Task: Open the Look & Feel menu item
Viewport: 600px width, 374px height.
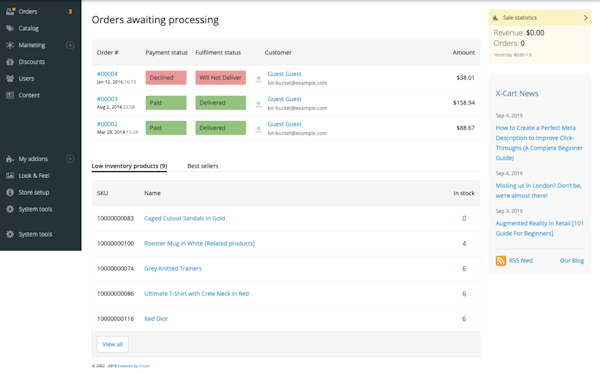Action: point(34,176)
